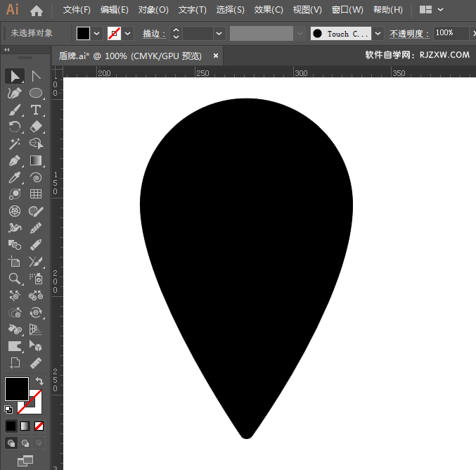
Task: Open the 效果(C) menu
Action: coord(268,10)
